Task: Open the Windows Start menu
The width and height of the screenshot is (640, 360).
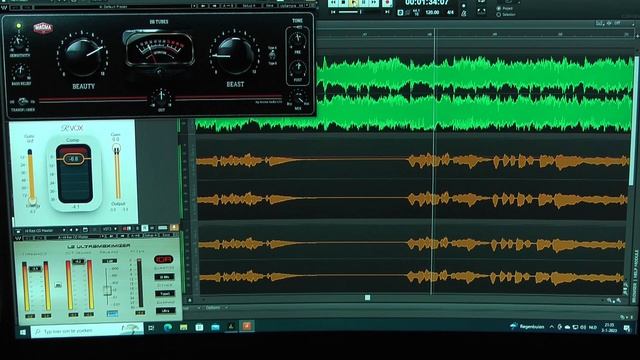Action: click(23, 332)
